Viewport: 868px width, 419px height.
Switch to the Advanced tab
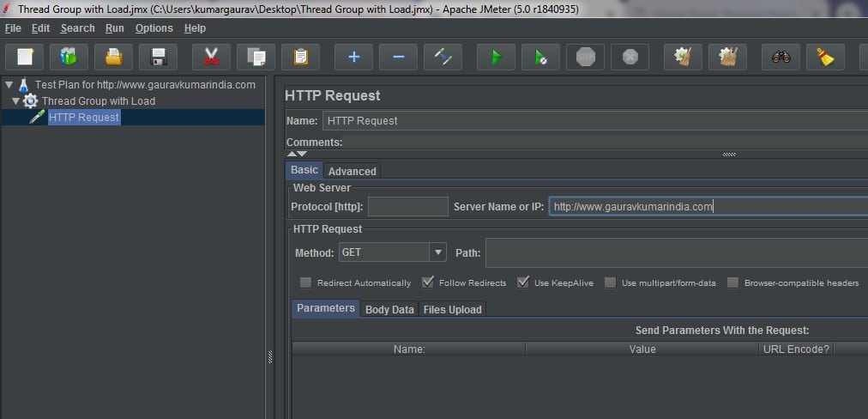pos(352,171)
